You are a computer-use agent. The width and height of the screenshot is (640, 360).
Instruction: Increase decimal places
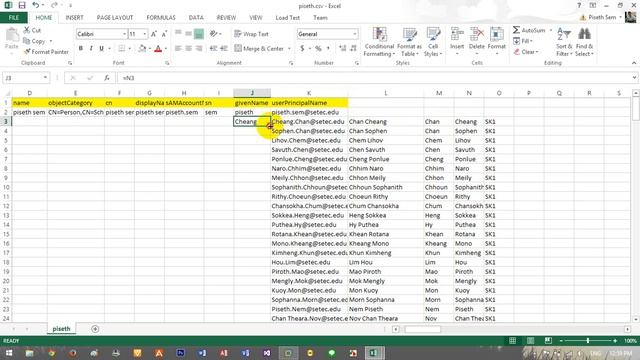(x=342, y=49)
